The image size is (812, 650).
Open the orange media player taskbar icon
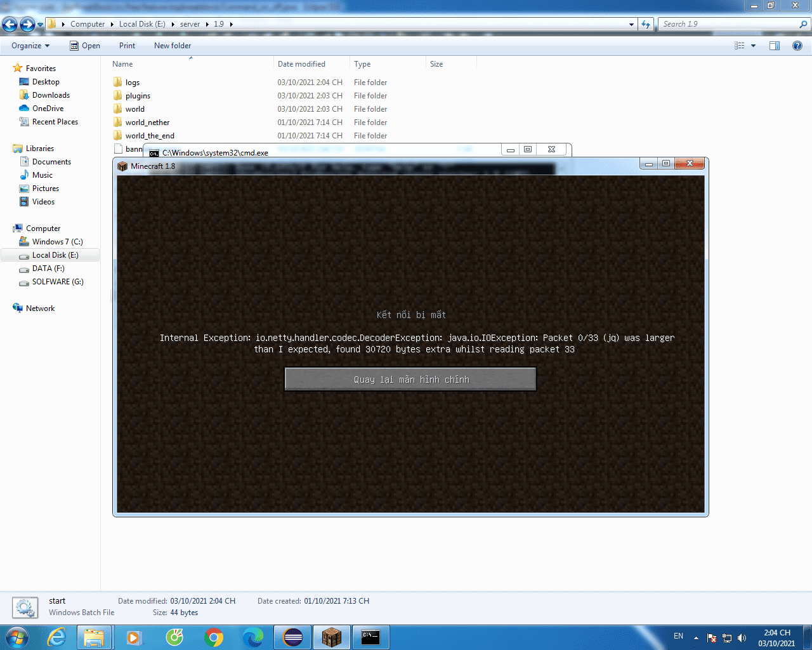coord(134,637)
